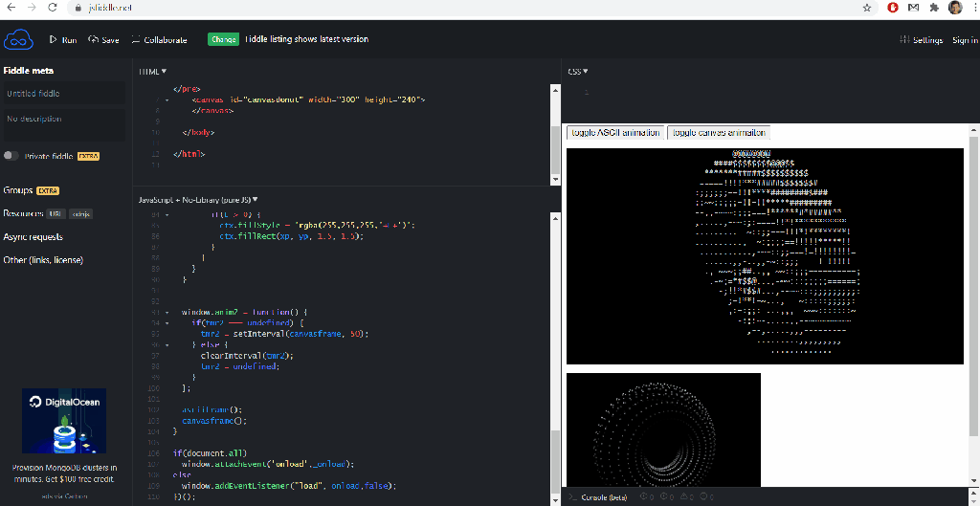Open the Async requests section
The height and width of the screenshot is (506, 980).
(33, 236)
